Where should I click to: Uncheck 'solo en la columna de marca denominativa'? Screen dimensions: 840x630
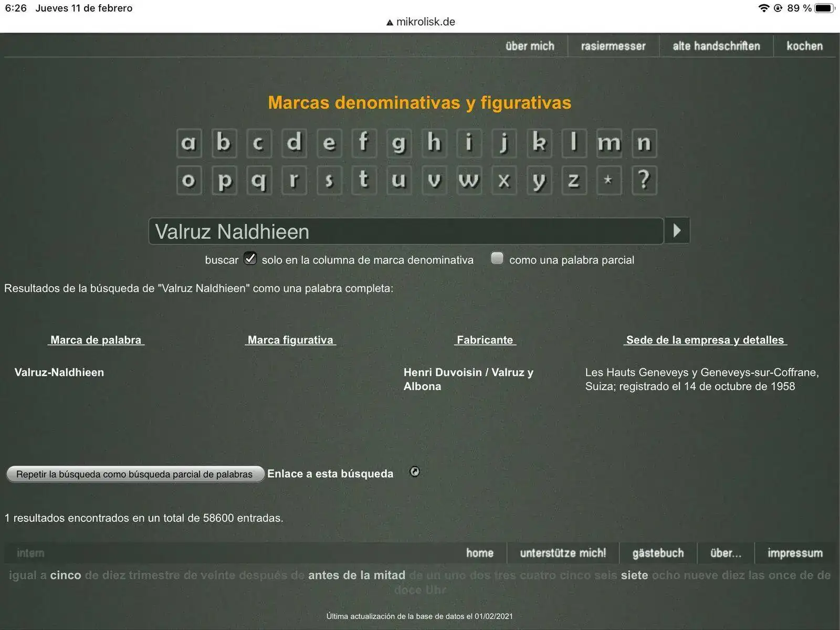[x=250, y=258]
